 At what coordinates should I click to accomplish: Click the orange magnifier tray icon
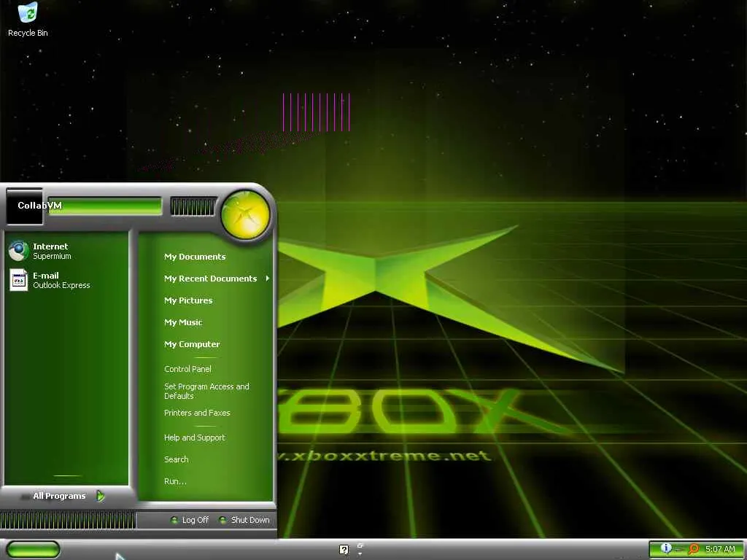click(x=694, y=549)
